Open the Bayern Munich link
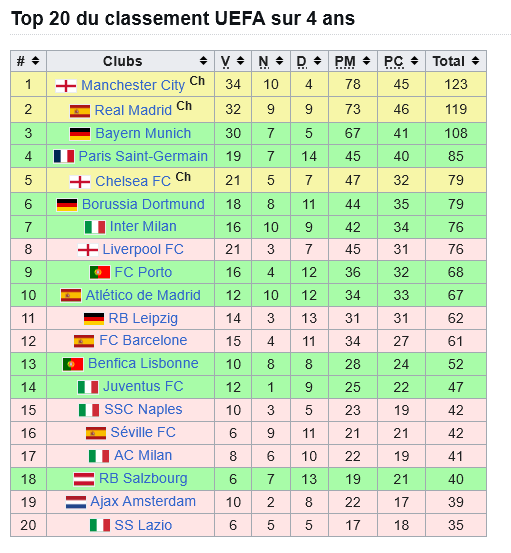 pyautogui.click(x=143, y=133)
